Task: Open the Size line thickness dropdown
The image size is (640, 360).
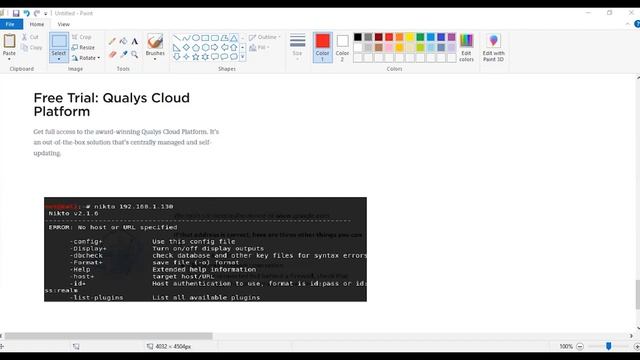Action: 298,47
